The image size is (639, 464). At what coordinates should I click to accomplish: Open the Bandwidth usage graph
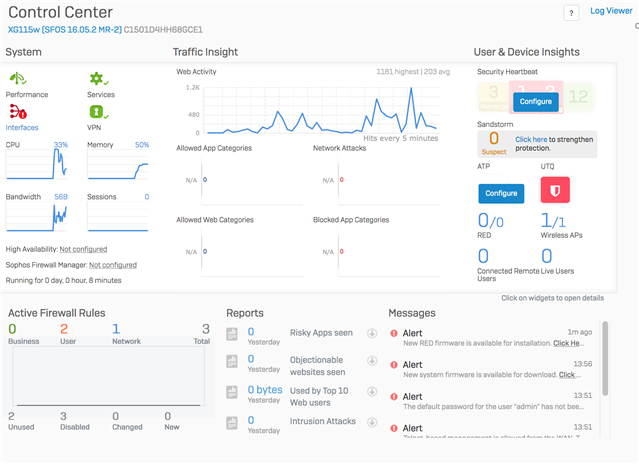pos(36,217)
